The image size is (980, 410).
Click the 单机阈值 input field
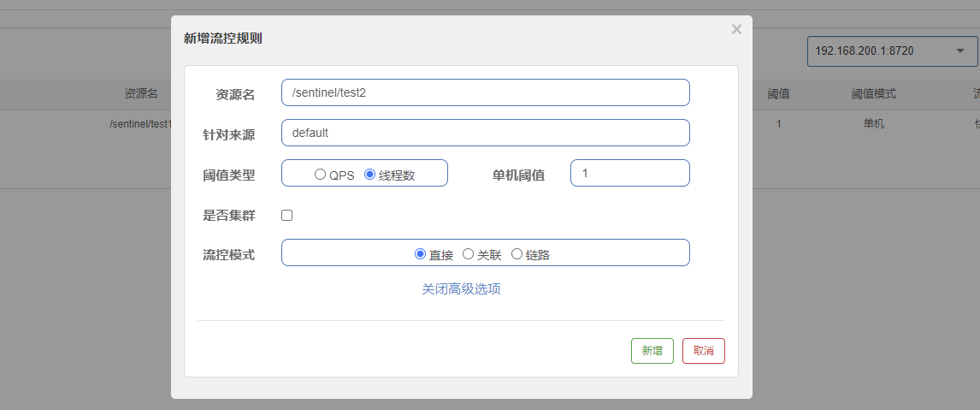point(629,173)
